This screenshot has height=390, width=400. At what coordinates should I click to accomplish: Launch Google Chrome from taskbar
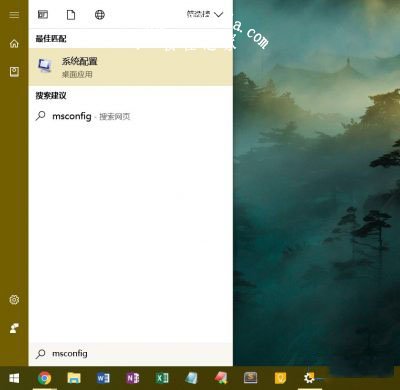tap(44, 378)
